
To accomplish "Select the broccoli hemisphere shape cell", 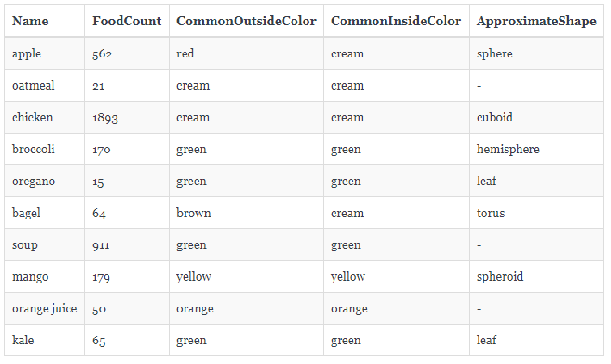I will tap(507, 149).
